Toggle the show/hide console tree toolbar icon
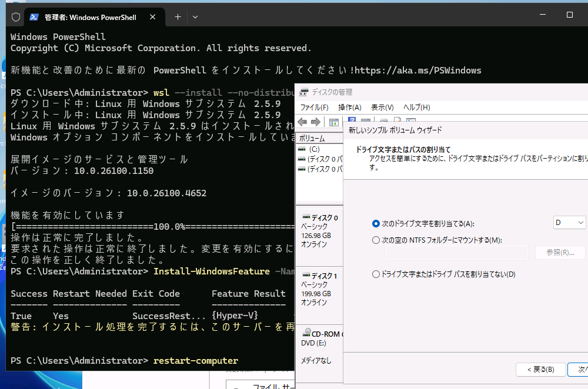This screenshot has height=389, width=588. (x=334, y=122)
